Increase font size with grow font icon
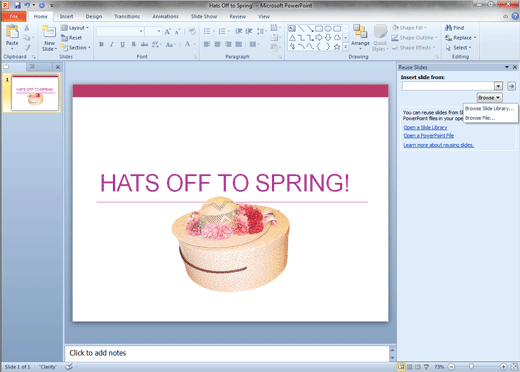 pos(167,31)
